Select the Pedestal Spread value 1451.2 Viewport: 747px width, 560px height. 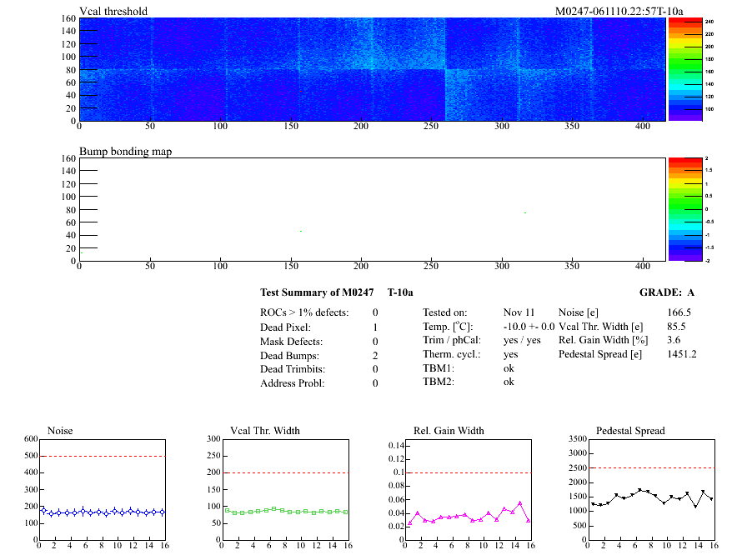(681, 354)
